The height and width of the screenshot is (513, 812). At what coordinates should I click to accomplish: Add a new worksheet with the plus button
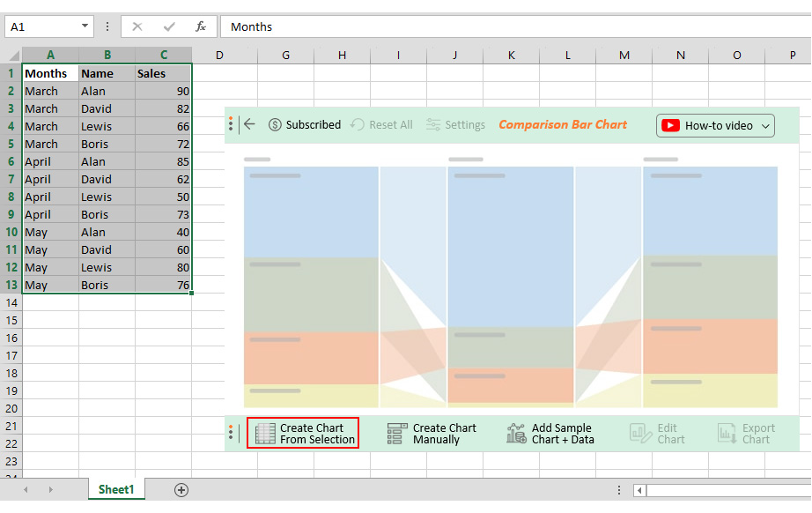181,489
